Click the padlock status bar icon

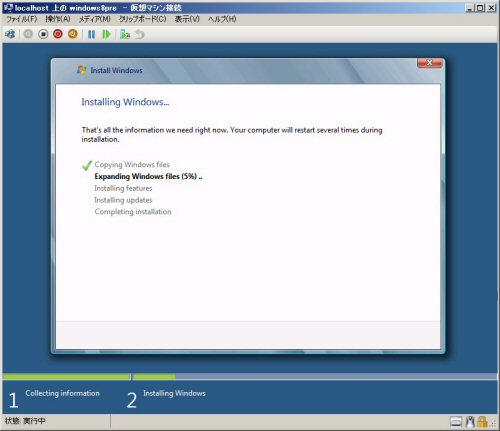click(x=482, y=422)
